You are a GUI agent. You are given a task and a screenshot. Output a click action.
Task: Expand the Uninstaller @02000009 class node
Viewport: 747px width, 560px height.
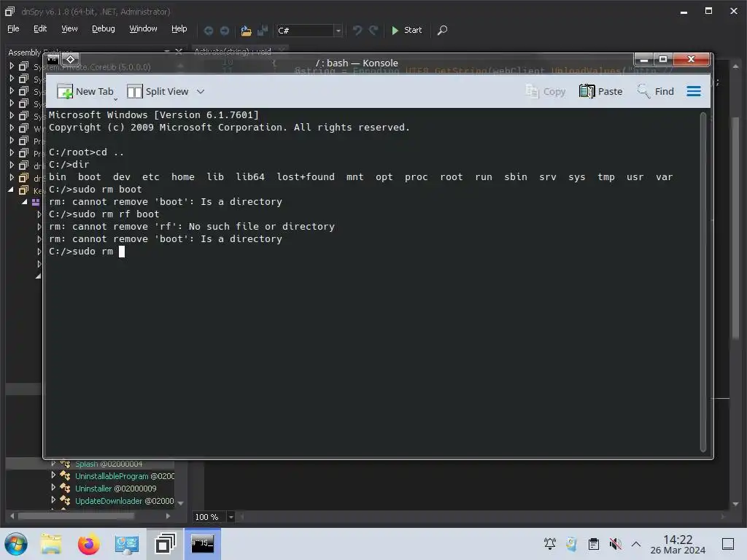tap(53, 488)
